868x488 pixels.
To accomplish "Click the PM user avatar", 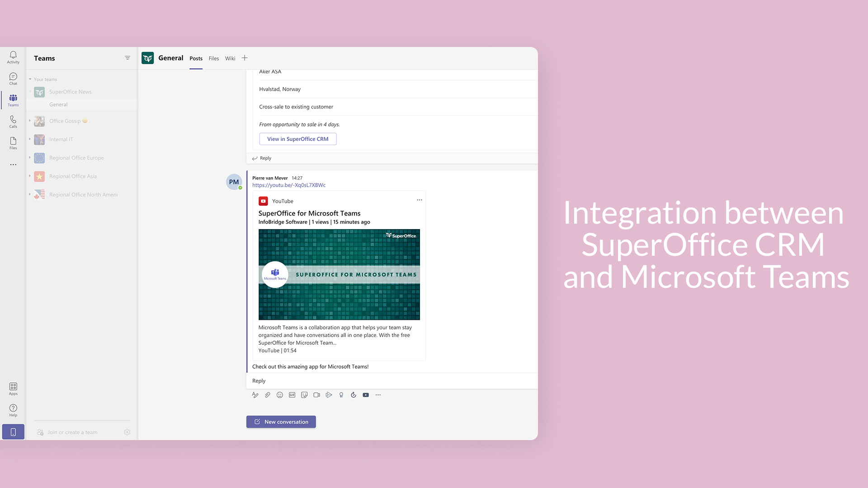I will 234,182.
